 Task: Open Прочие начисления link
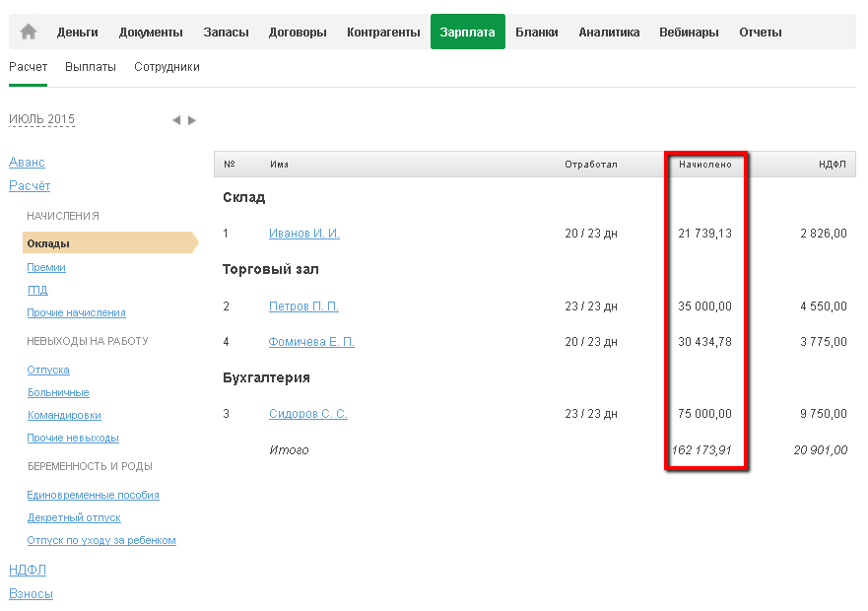point(77,313)
